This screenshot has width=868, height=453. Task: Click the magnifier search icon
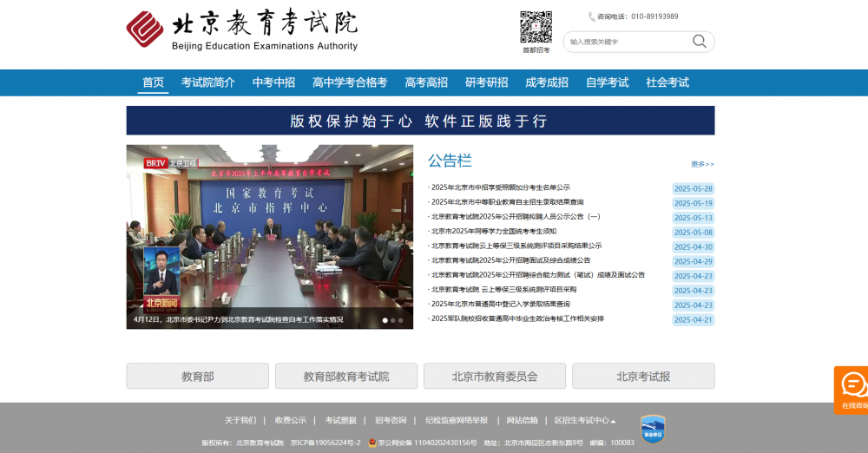699,42
